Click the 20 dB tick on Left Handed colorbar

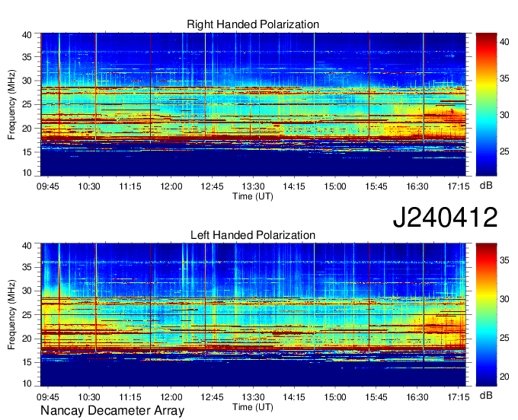point(504,377)
